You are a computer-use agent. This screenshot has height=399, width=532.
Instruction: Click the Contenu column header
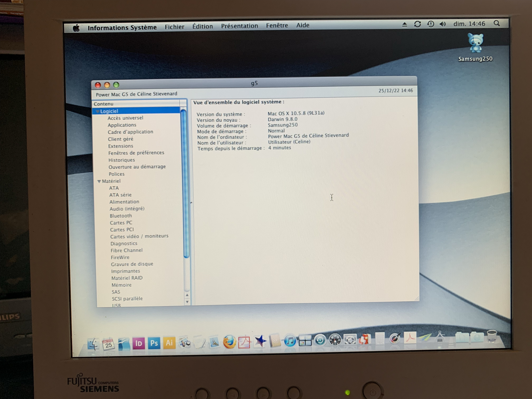pyautogui.click(x=136, y=104)
